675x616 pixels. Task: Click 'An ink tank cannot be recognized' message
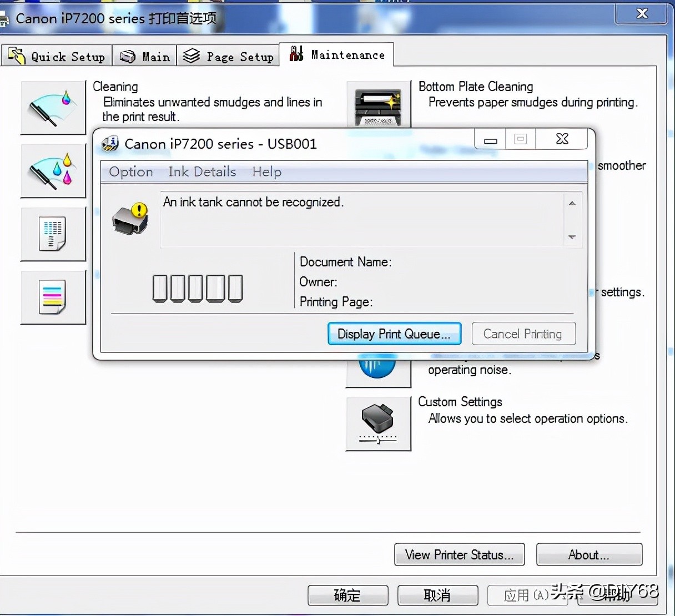[x=254, y=202]
